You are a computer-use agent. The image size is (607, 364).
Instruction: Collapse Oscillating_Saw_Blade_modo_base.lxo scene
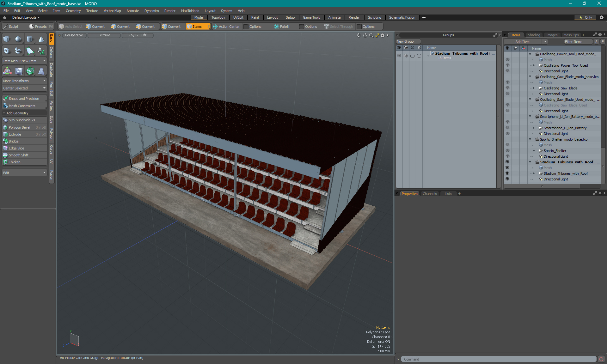(530, 77)
